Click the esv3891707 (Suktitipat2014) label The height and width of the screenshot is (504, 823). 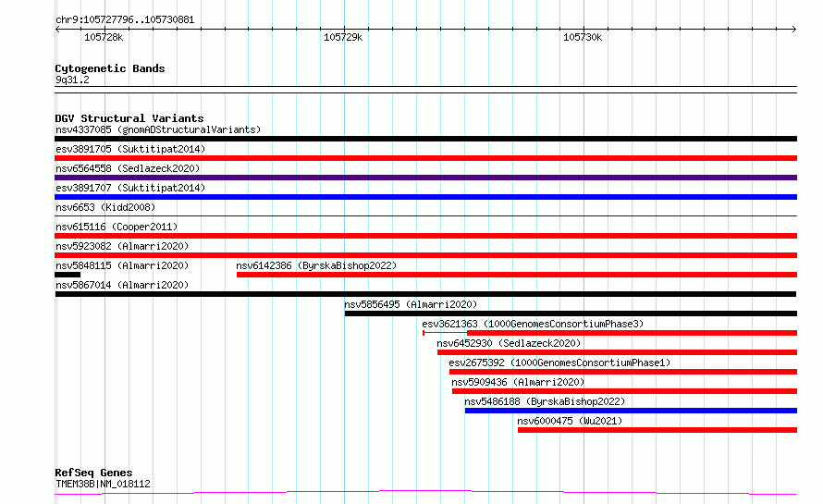130,188
